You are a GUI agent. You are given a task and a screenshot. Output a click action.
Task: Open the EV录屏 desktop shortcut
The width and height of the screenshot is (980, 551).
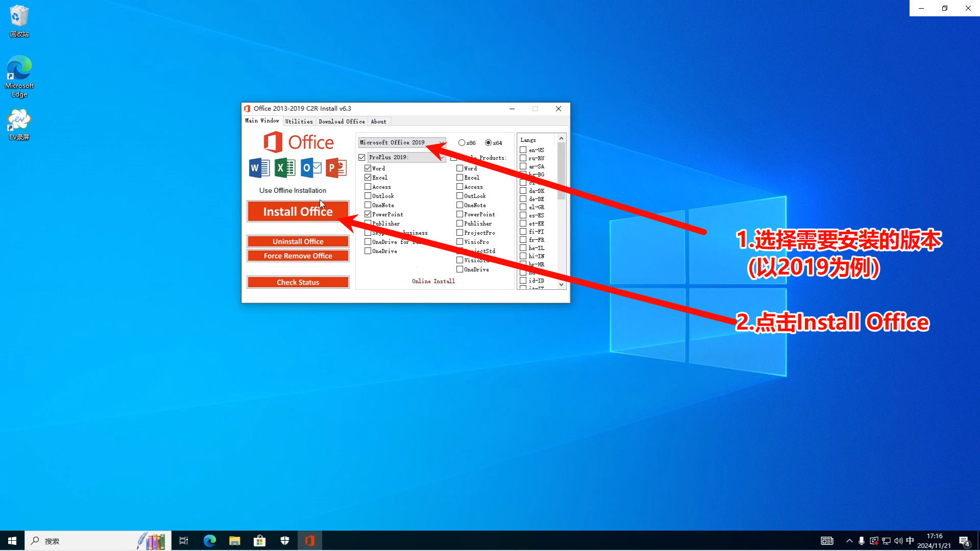(19, 124)
